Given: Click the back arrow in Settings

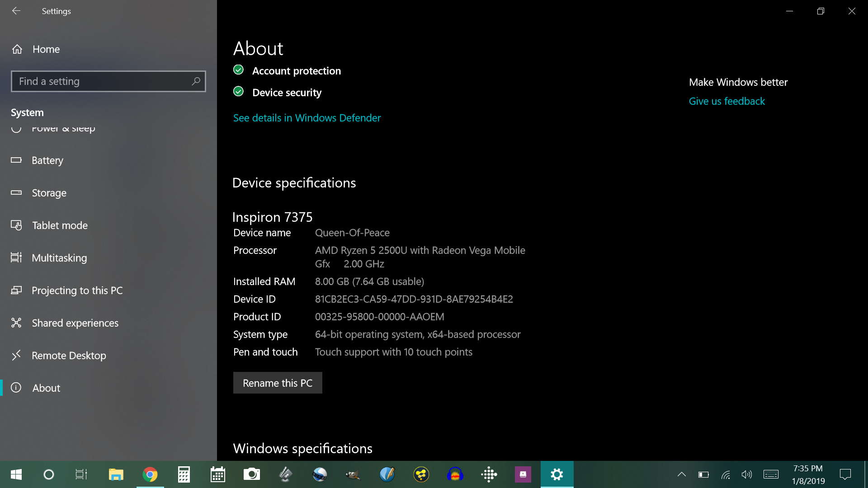Looking at the screenshot, I should [16, 11].
